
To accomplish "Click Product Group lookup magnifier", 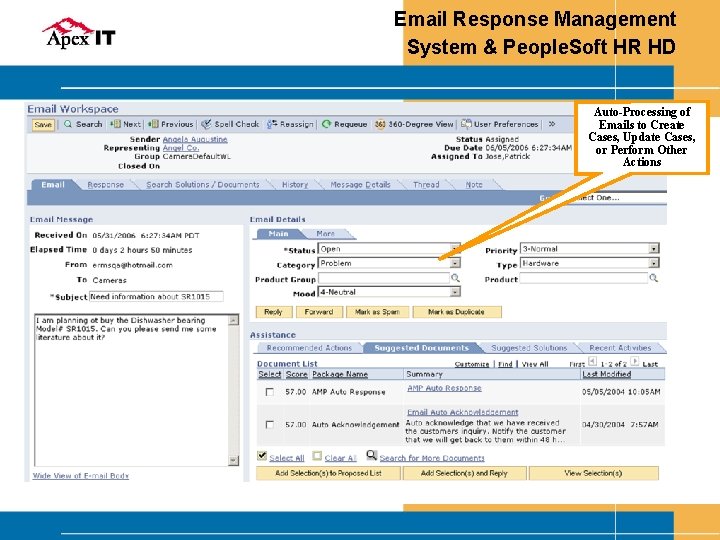I will click(x=455, y=278).
